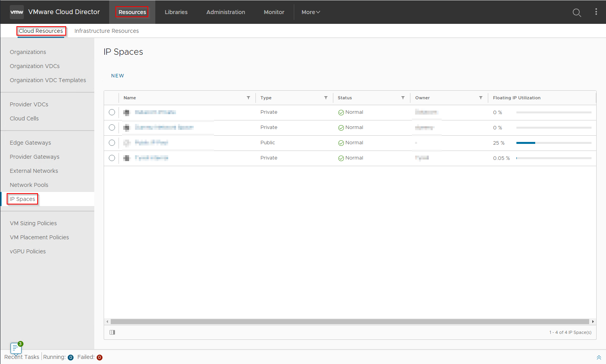
Task: Click the 25 % utilization value
Action: tap(499, 143)
